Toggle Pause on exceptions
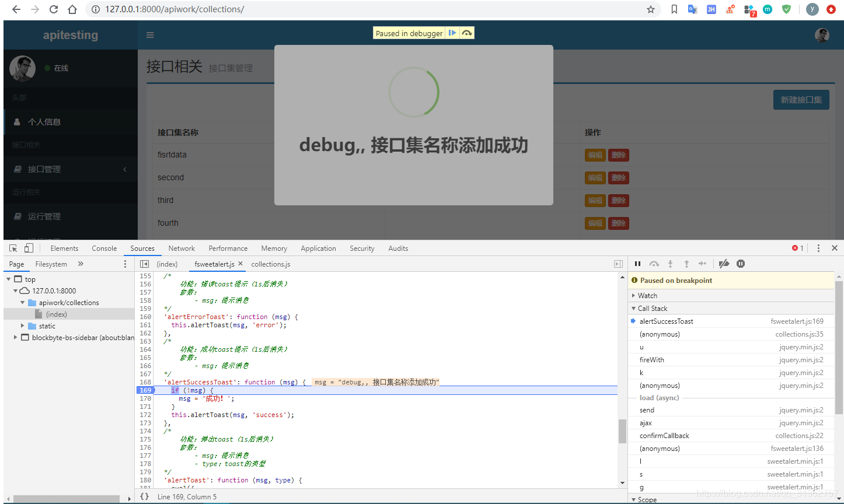 (740, 264)
